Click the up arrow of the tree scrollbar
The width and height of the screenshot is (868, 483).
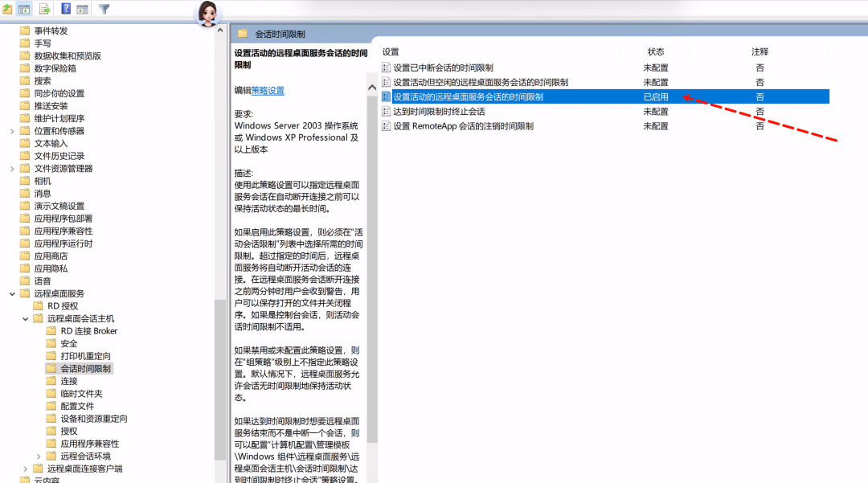point(219,31)
